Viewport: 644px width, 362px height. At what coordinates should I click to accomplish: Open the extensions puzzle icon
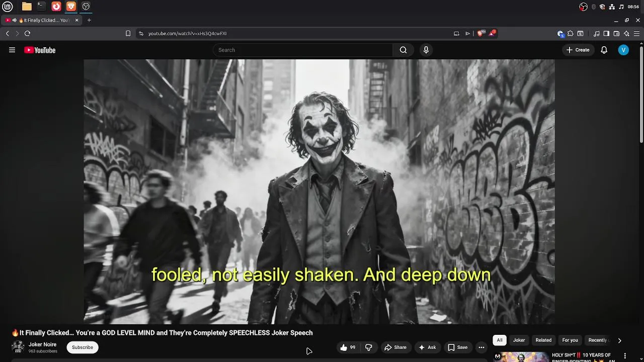coord(570,34)
